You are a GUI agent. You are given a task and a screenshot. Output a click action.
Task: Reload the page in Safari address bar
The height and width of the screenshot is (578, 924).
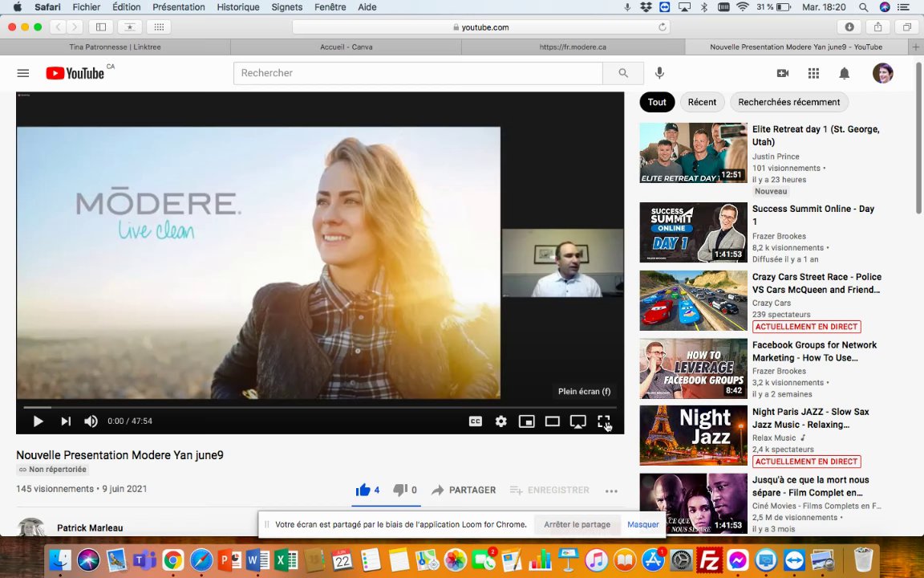point(663,27)
